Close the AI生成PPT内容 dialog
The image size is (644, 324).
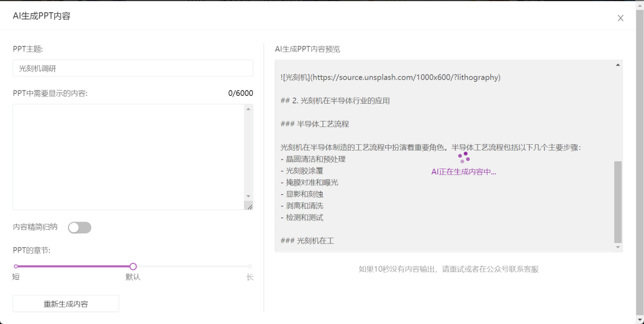click(x=620, y=18)
